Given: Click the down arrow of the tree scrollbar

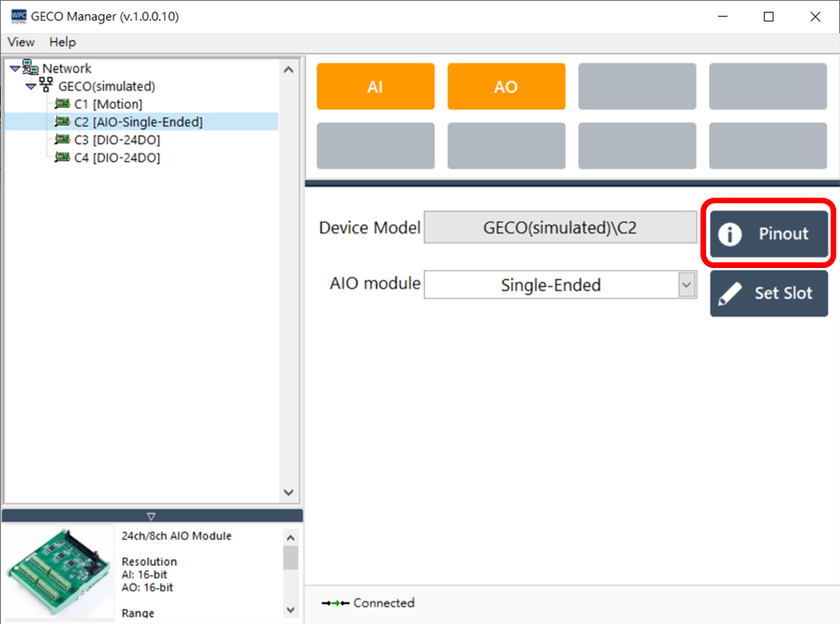Looking at the screenshot, I should (289, 491).
